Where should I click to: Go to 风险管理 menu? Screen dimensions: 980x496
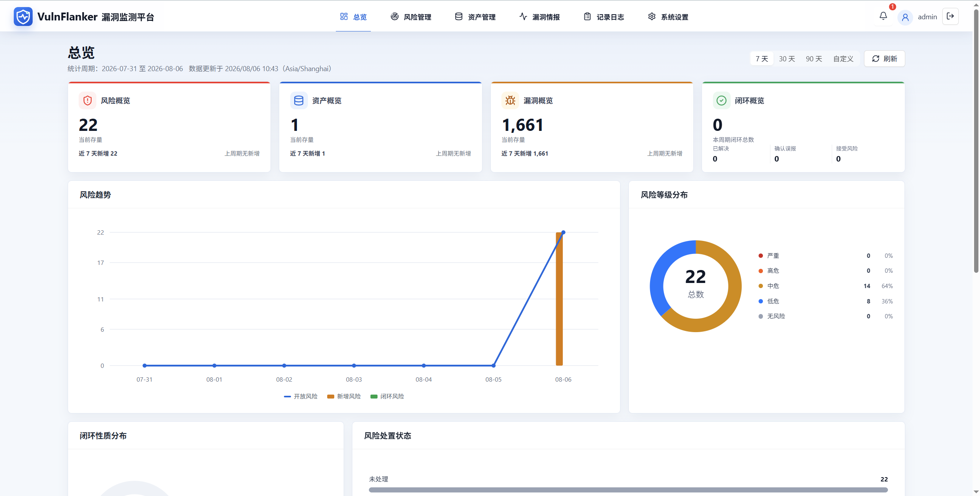tap(411, 17)
